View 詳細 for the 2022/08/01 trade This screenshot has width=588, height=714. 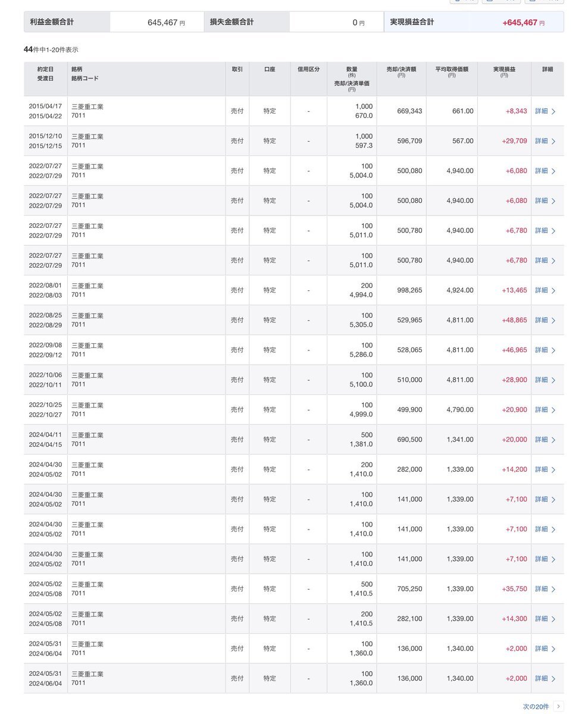[x=545, y=290]
